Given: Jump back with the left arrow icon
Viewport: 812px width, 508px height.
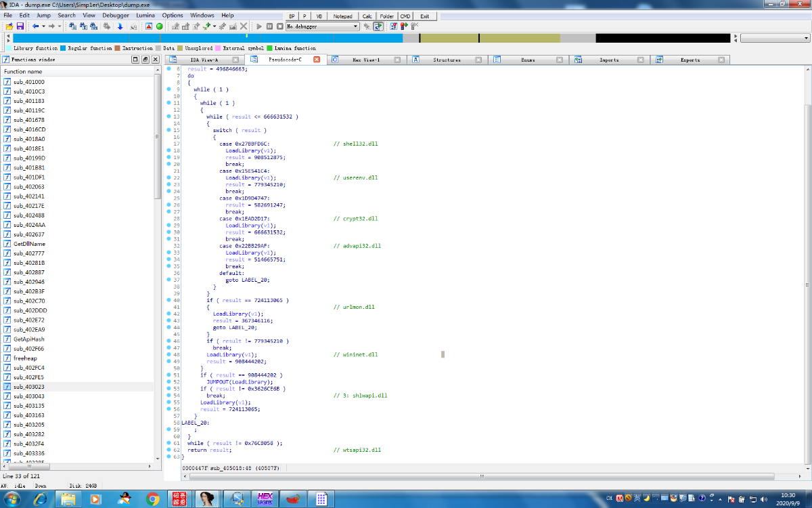Looking at the screenshot, I should click(x=35, y=26).
